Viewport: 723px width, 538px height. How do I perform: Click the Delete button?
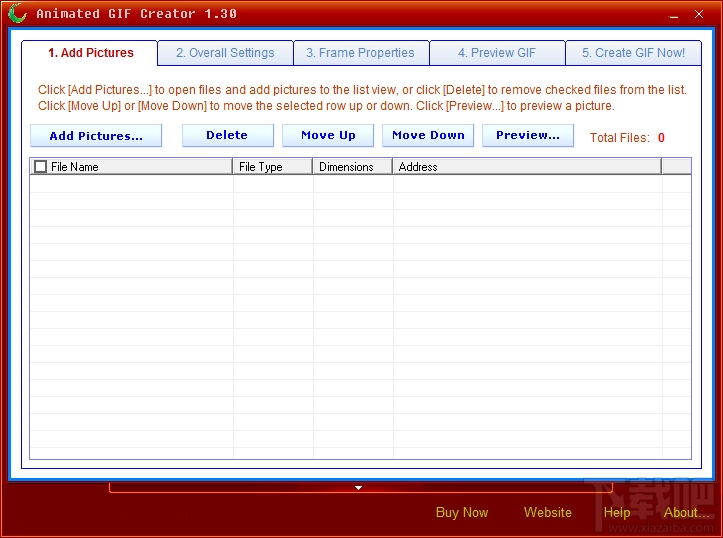(228, 136)
